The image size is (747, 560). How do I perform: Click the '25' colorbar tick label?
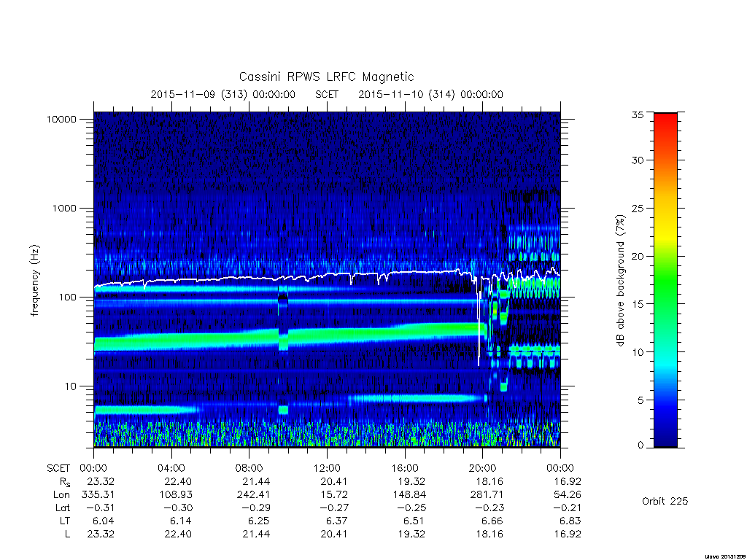637,209
